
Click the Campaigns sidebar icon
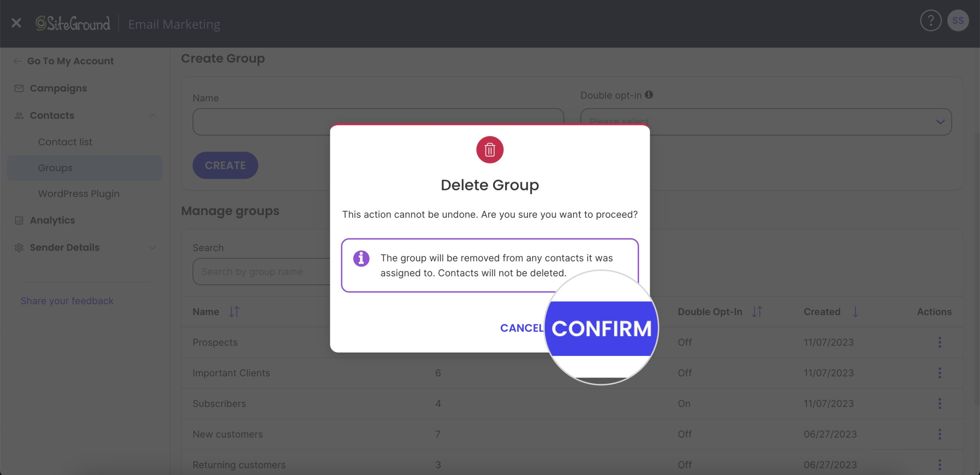[19, 88]
